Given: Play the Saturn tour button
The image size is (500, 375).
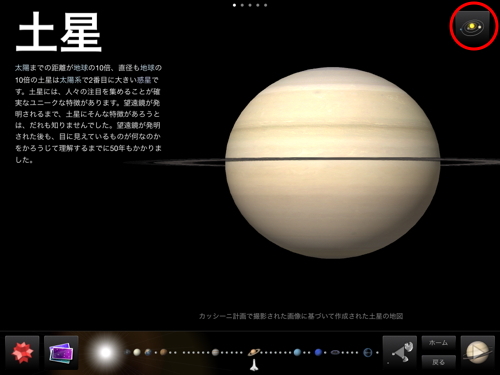Looking at the screenshot, I should coord(477,352).
